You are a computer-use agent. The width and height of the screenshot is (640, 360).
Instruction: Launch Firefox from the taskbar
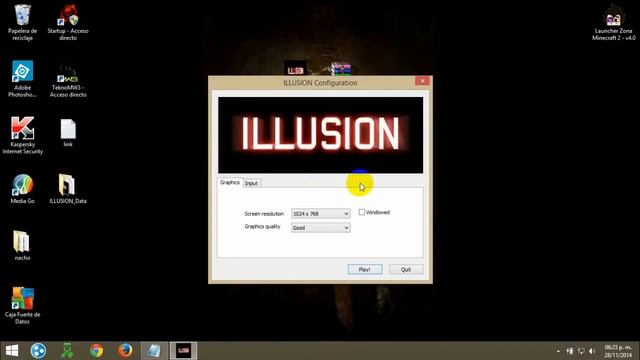coord(125,351)
